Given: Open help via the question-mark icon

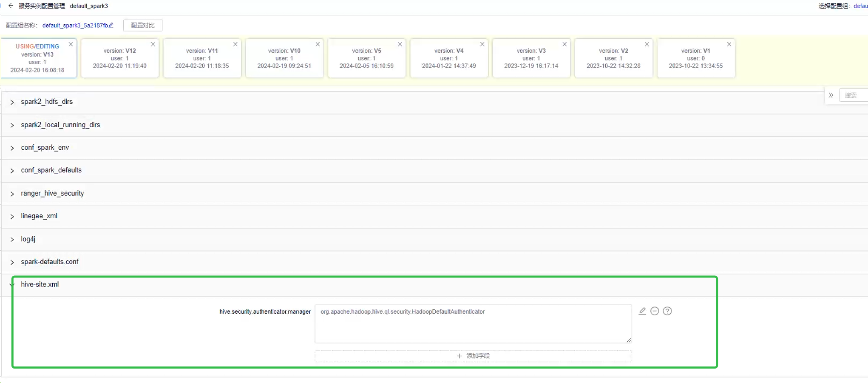Looking at the screenshot, I should pyautogui.click(x=667, y=311).
